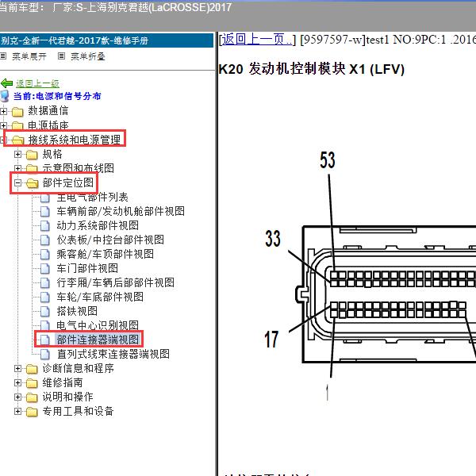Click the 部件定位图 folder icon
The height and width of the screenshot is (476, 476).
[x=32, y=183]
